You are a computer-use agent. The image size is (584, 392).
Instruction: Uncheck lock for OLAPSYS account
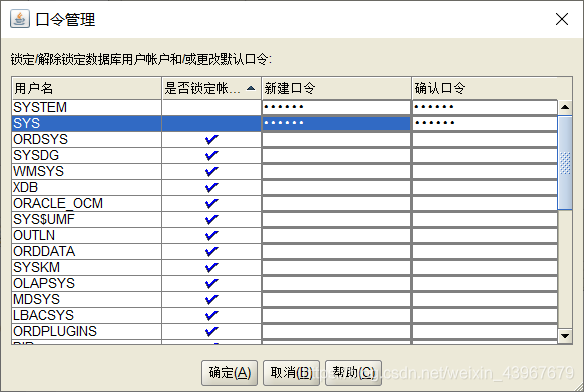point(212,284)
